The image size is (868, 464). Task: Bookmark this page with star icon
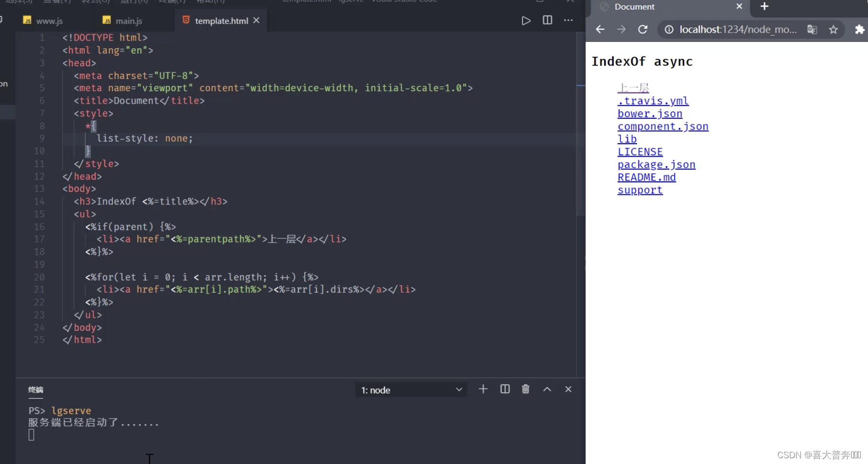tap(833, 30)
